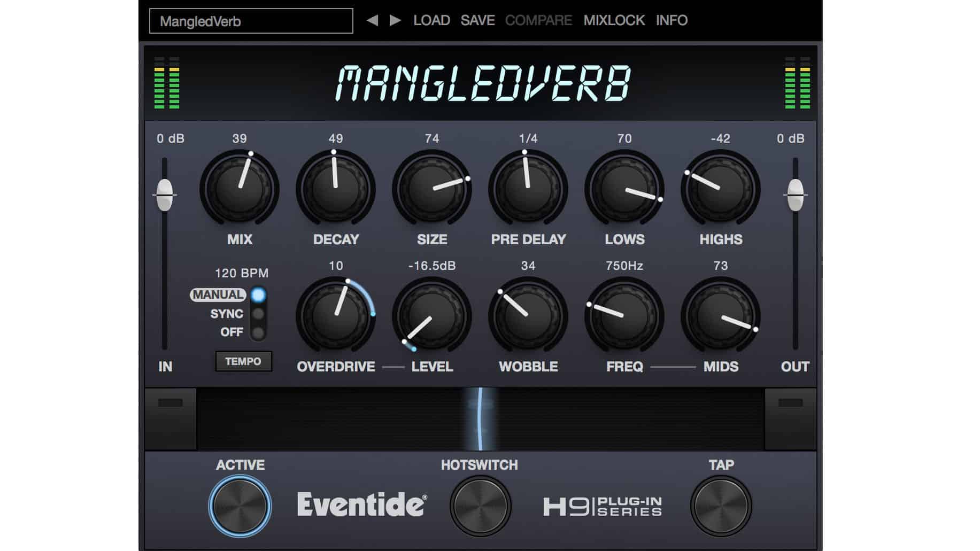The height and width of the screenshot is (551, 980).
Task: Click the 70 LOWS value
Action: (x=624, y=138)
